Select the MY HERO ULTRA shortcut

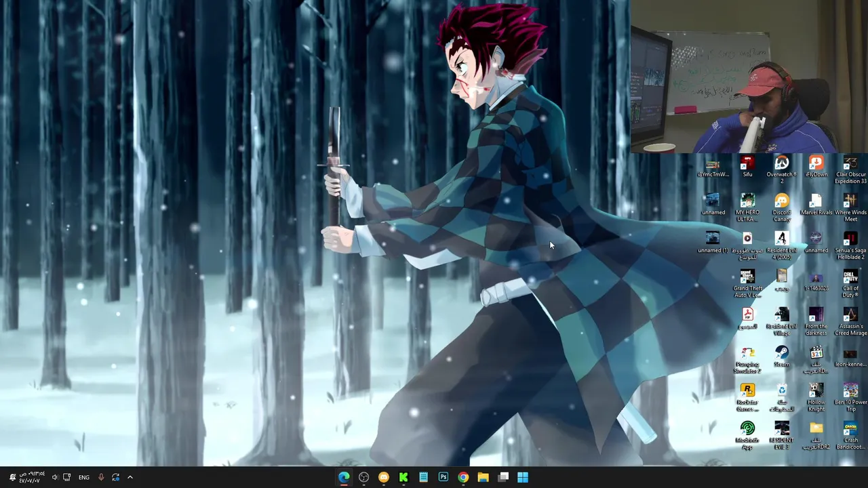tap(747, 207)
